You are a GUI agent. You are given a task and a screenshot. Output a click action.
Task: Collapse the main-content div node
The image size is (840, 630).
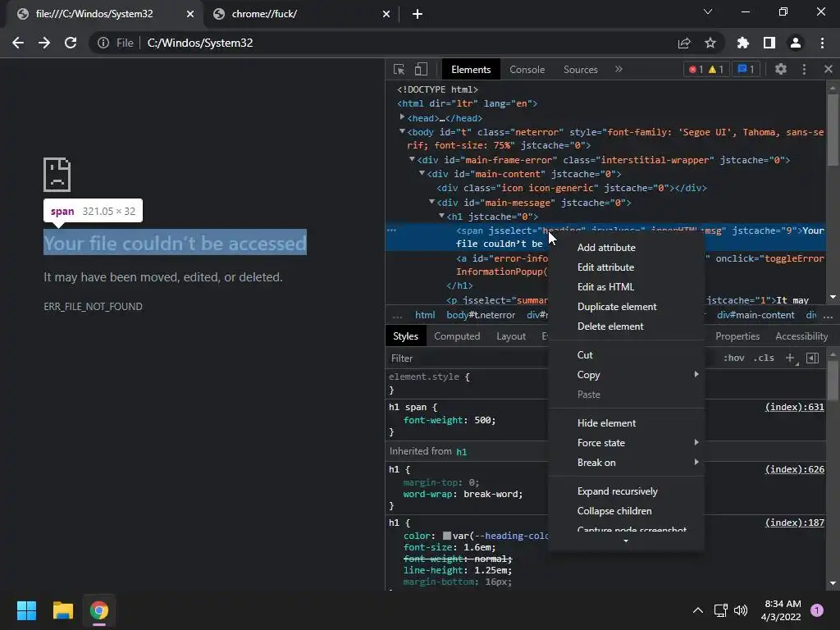click(x=422, y=173)
